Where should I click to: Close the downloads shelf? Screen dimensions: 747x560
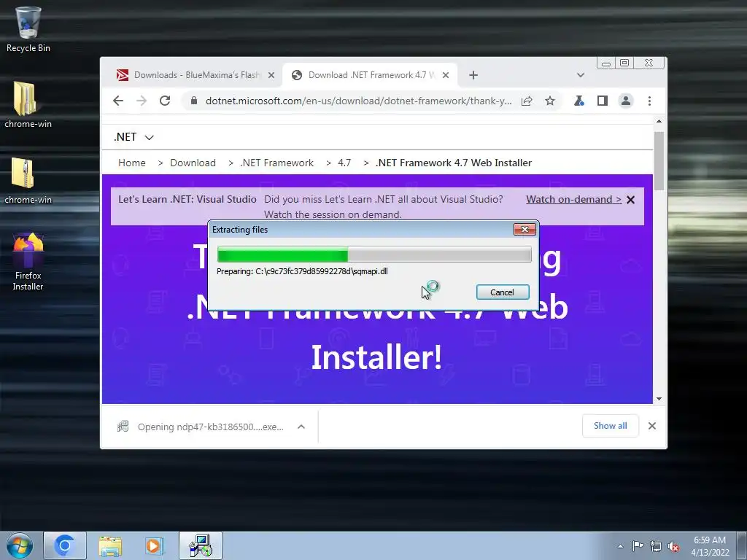(x=652, y=426)
